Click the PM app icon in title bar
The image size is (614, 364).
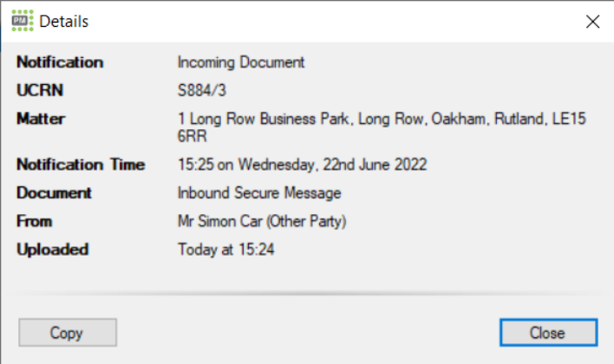point(23,21)
